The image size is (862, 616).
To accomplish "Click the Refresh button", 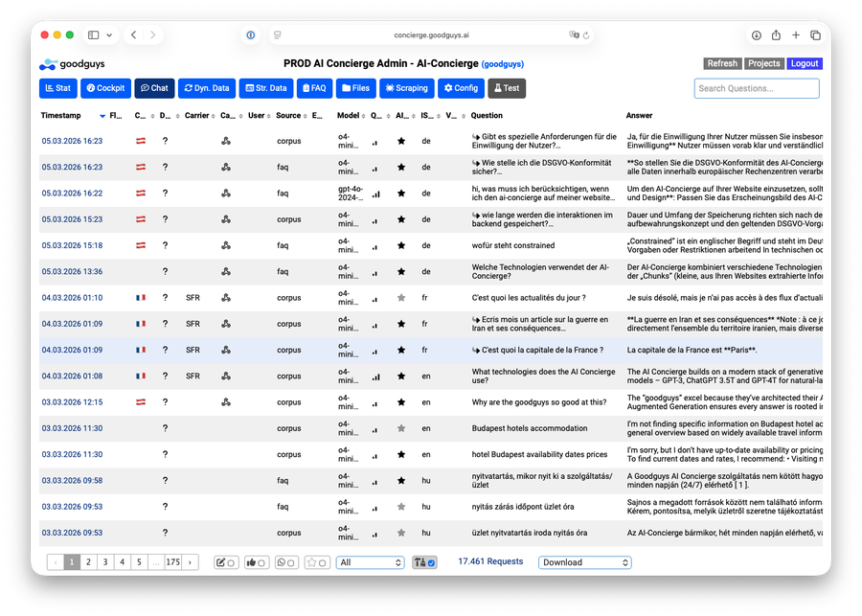I will [722, 63].
